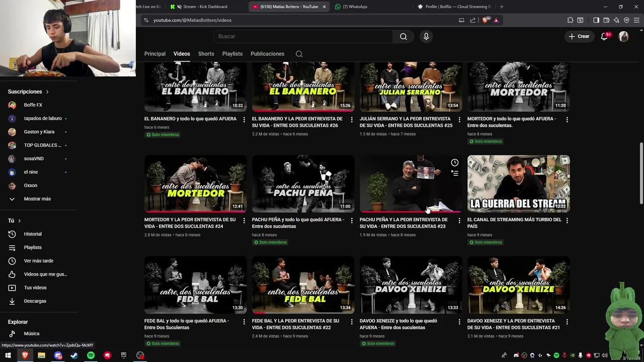This screenshot has height=362, width=644.
Task: Open the browser hamburger menu
Action: [x=636, y=20]
